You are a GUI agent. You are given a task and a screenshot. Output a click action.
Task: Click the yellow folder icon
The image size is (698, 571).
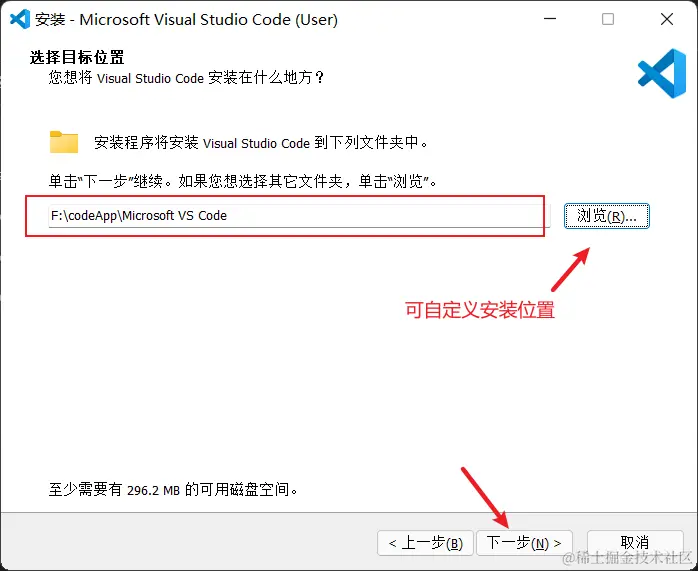(64, 142)
